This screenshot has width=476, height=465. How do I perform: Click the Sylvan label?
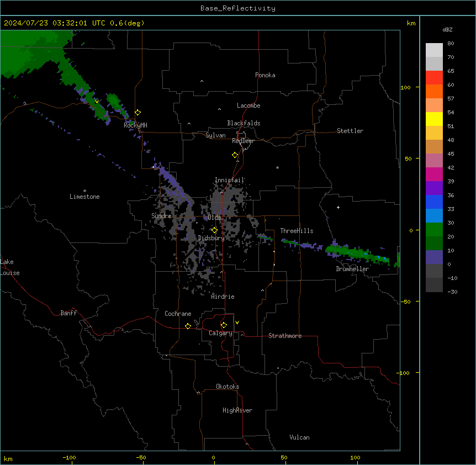click(x=215, y=135)
